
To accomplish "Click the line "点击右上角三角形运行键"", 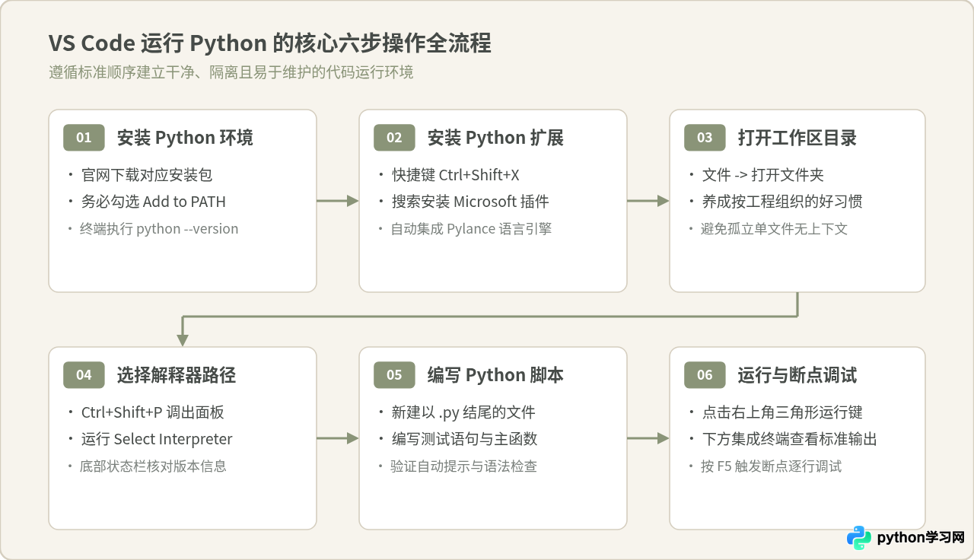I will pyautogui.click(x=782, y=412).
